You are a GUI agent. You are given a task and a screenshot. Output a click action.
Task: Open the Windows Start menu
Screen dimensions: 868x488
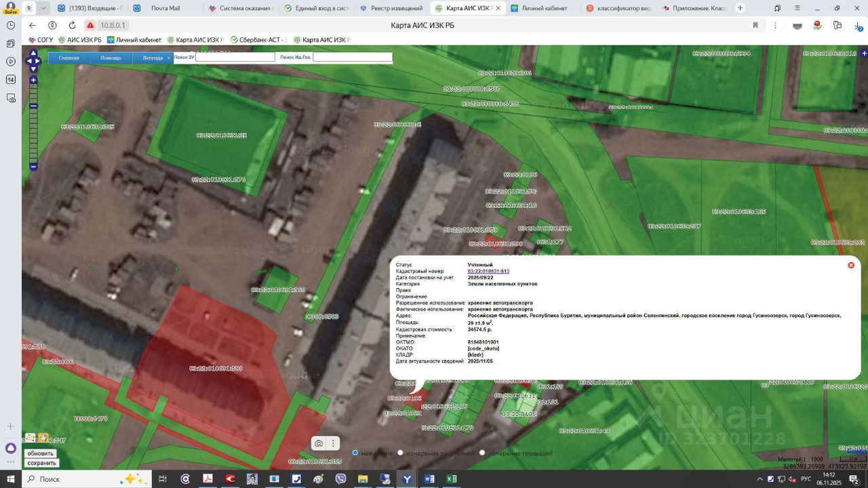click(11, 479)
